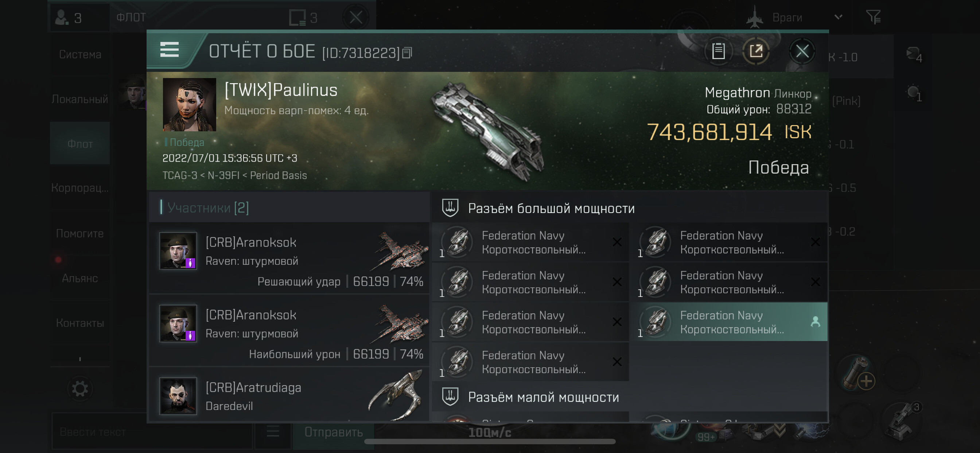Close the battle report window

click(802, 51)
